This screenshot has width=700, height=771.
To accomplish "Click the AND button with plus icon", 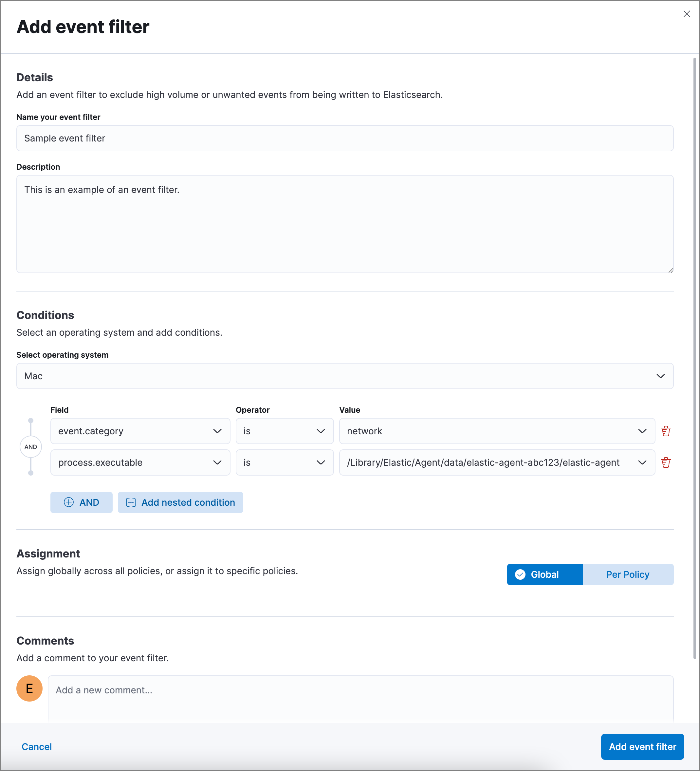I will coord(82,502).
